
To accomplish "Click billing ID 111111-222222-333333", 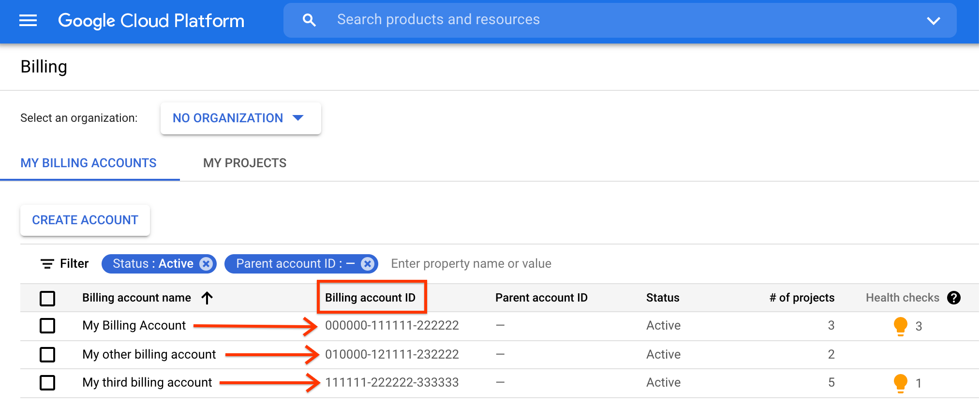I will tap(392, 382).
